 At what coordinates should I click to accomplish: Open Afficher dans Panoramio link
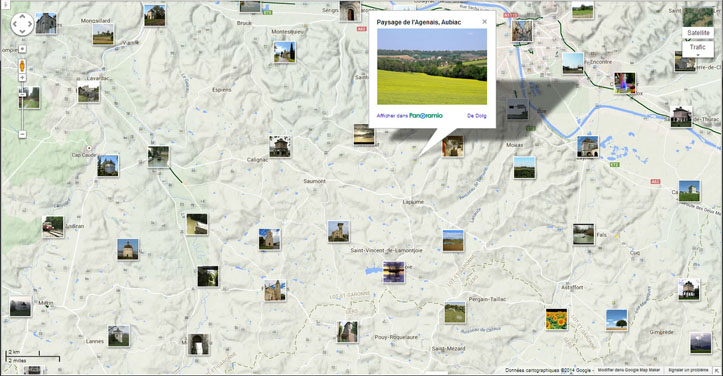coord(409,115)
